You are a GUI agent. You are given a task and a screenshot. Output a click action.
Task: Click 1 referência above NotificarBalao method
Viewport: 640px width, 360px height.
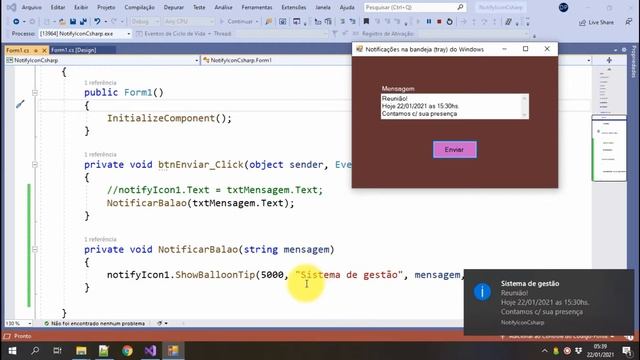(100, 239)
